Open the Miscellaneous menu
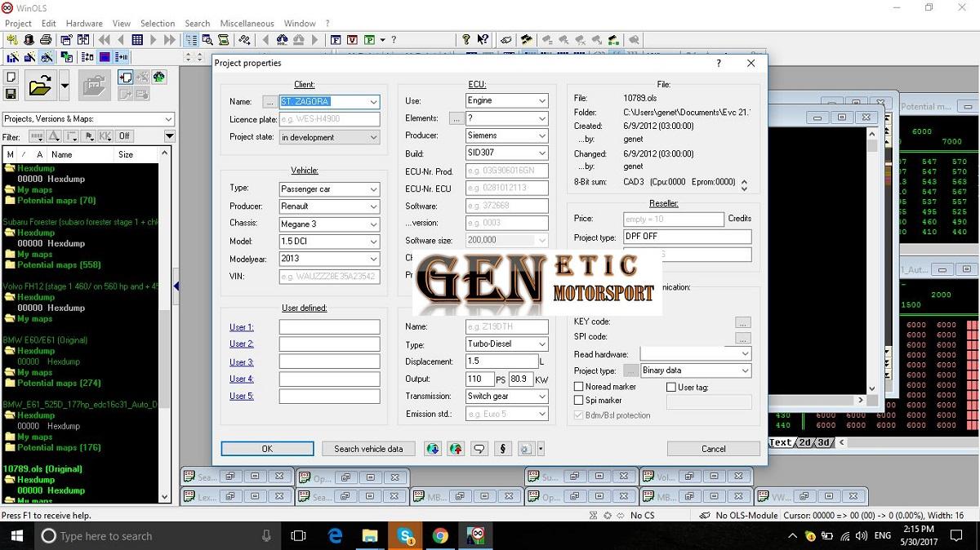Viewport: 980px width, 550px height. tap(246, 24)
